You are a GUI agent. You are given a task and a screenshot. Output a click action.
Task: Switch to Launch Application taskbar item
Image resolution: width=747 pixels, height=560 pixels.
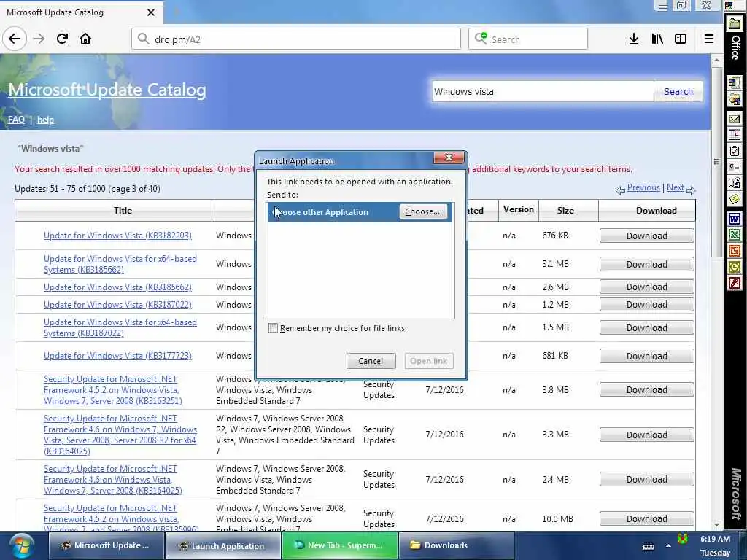[x=223, y=546]
